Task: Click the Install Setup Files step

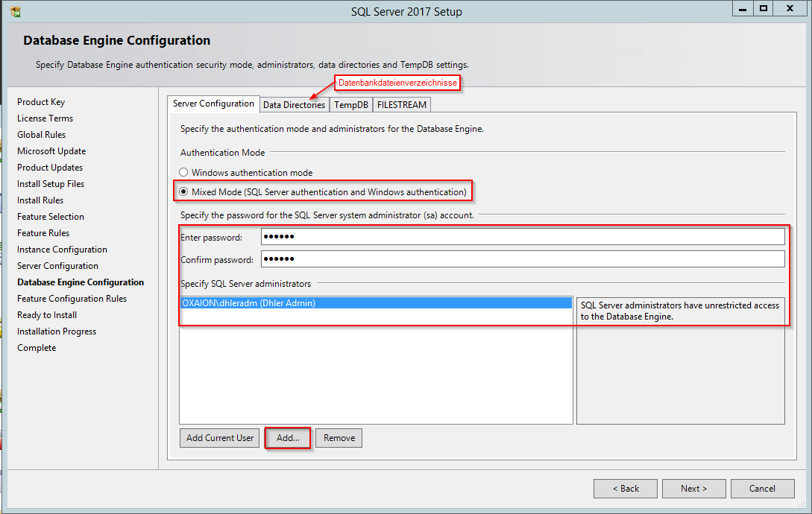Action: (51, 184)
